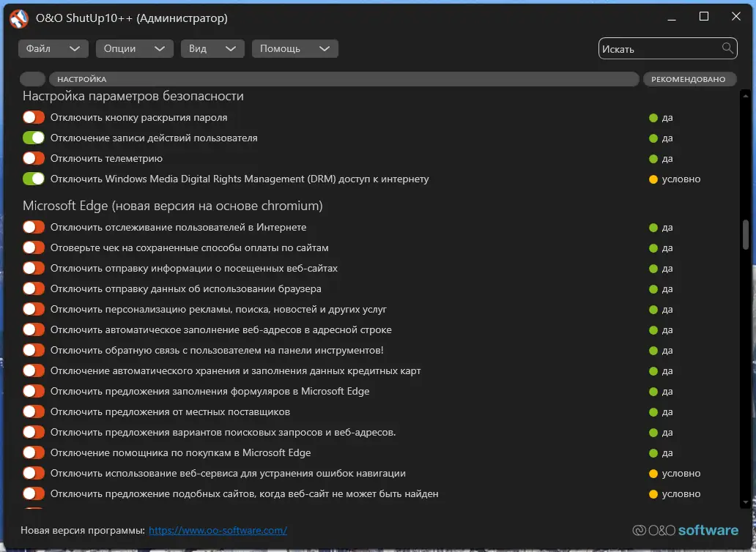The height and width of the screenshot is (552, 756).
Task: Click the РЕКОМЕНДОВАНО column header
Action: pos(689,79)
